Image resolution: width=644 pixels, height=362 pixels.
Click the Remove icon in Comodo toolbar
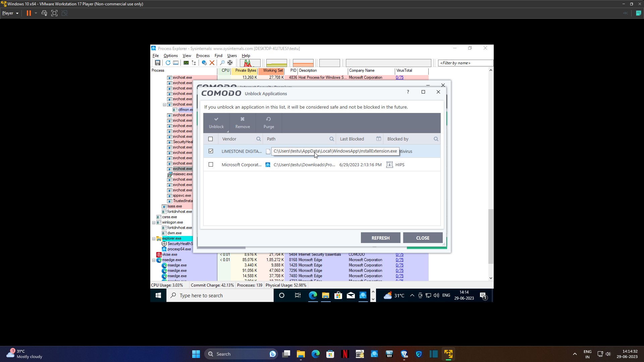tap(243, 122)
